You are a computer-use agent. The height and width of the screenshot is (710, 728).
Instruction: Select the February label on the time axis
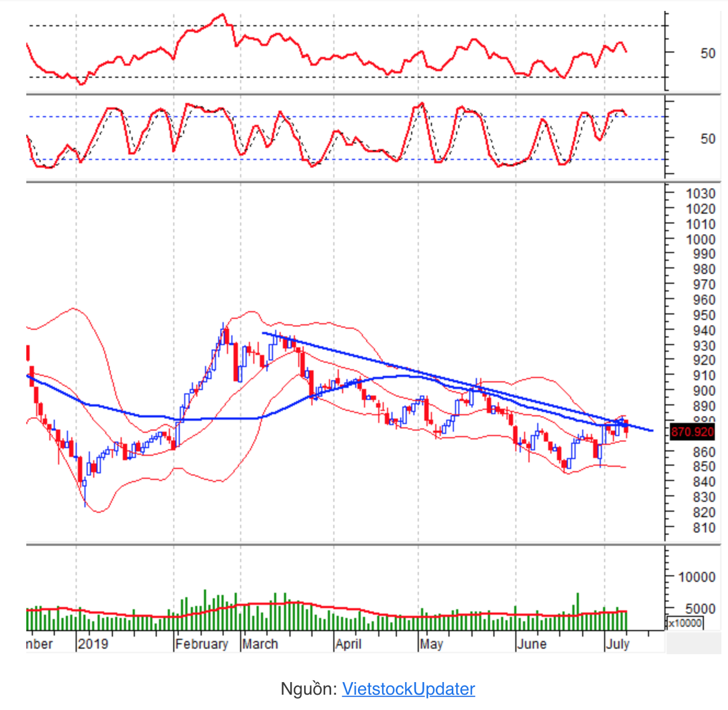pyautogui.click(x=201, y=643)
